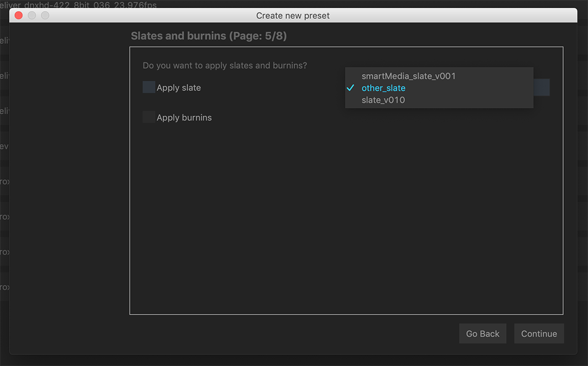Click empty space inside the bordered options panel
The width and height of the screenshot is (588, 366).
[x=346, y=221]
